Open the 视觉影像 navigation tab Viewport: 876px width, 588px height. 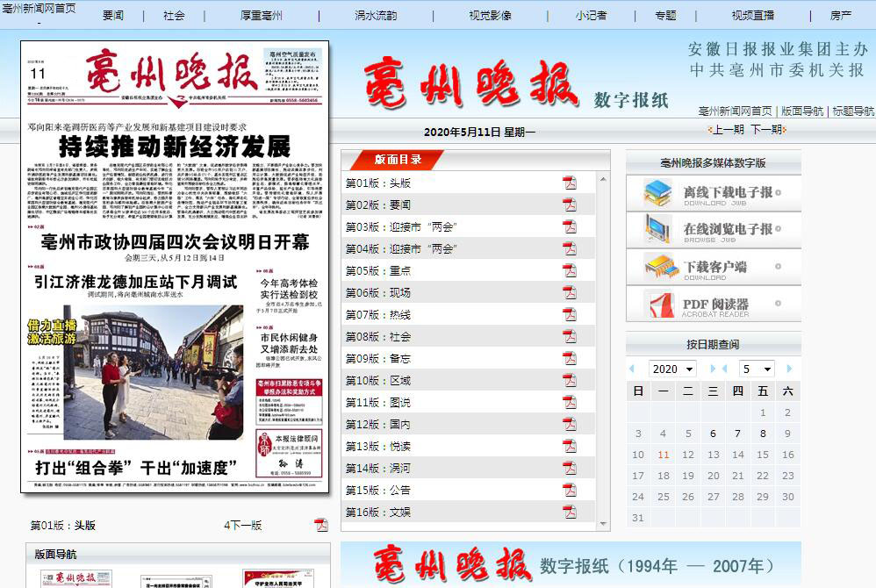coord(490,15)
